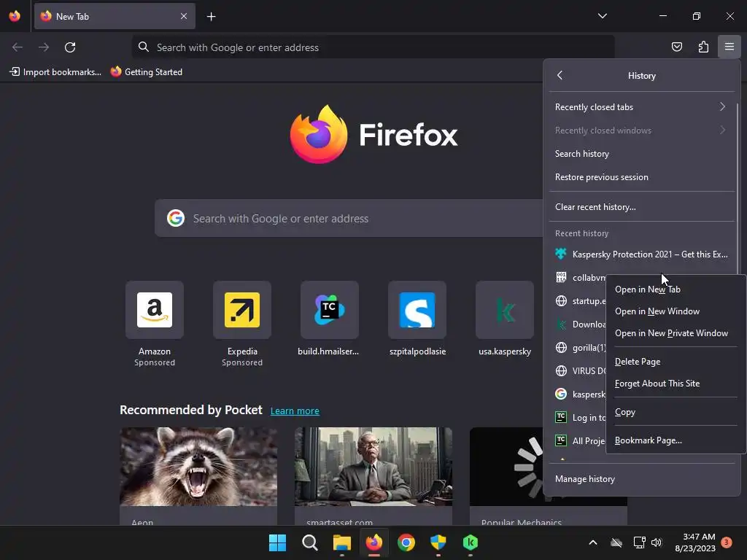Open Windows Security shield taskbar icon
The height and width of the screenshot is (560, 747).
(x=438, y=542)
